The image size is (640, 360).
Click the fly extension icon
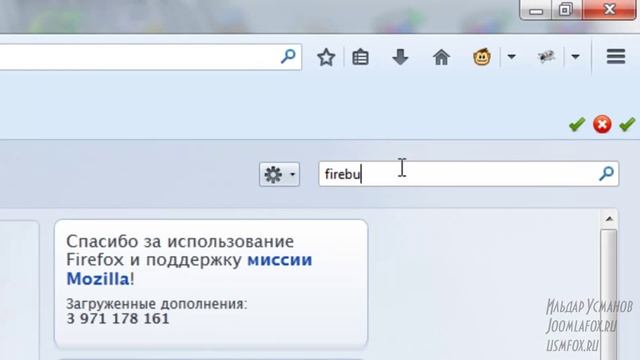(x=546, y=57)
